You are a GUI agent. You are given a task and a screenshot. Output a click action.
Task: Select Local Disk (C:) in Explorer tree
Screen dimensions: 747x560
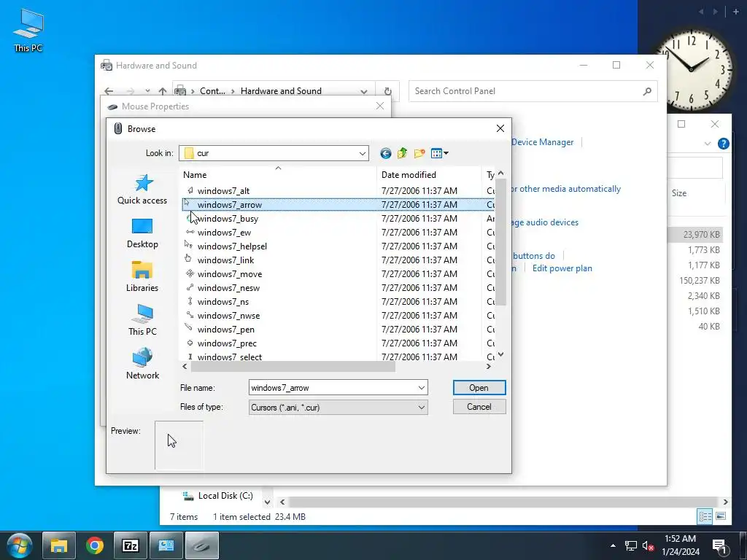click(x=218, y=496)
